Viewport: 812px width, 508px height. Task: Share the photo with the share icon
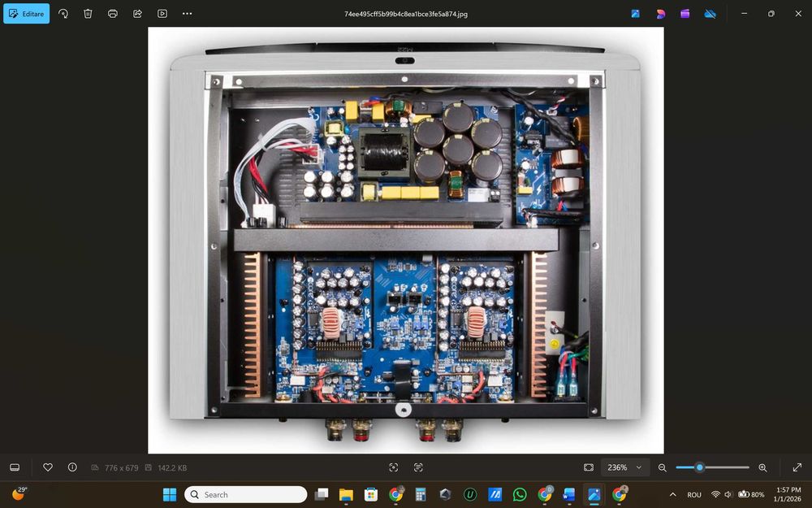point(137,14)
